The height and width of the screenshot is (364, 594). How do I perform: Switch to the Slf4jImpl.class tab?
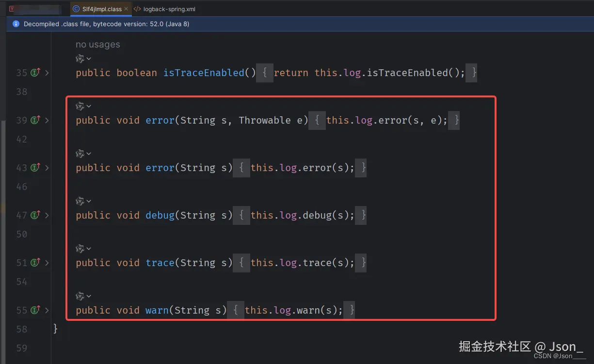pyautogui.click(x=100, y=9)
